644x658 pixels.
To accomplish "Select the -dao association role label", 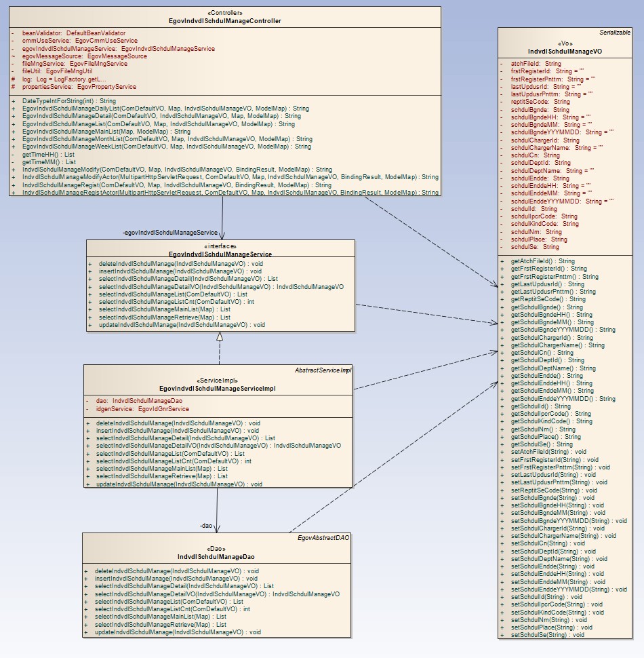I will (207, 525).
